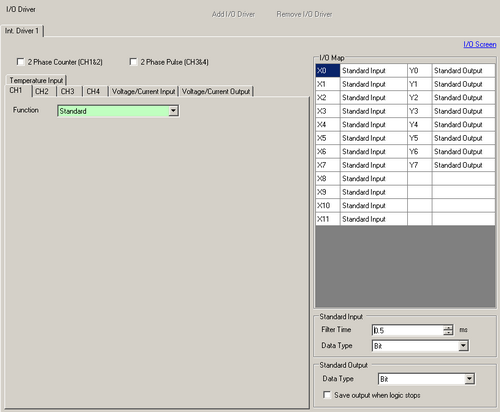The image size is (500, 412).
Task: Open the Voltage/Current Input tab
Action: pyautogui.click(x=143, y=91)
